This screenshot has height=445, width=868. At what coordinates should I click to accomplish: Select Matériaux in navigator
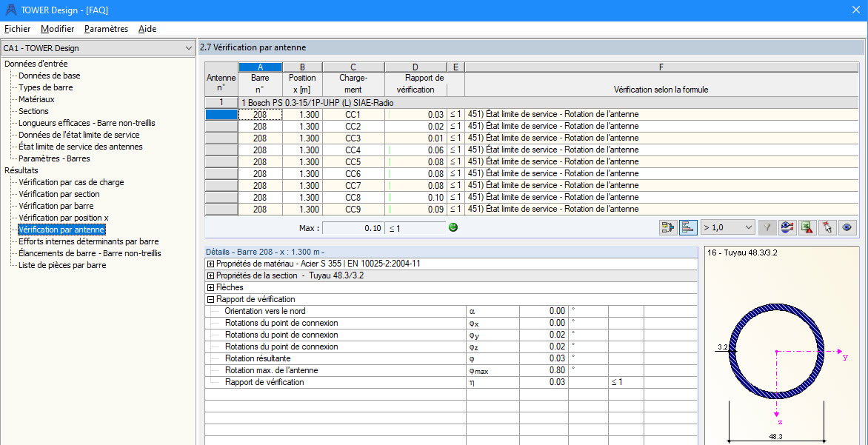click(x=36, y=99)
